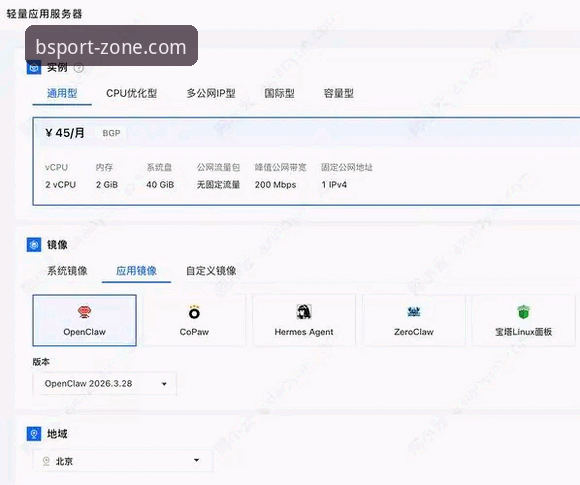Viewport: 580px width, 485px height.
Task: Click the 镜像 section icon
Action: coord(34,245)
